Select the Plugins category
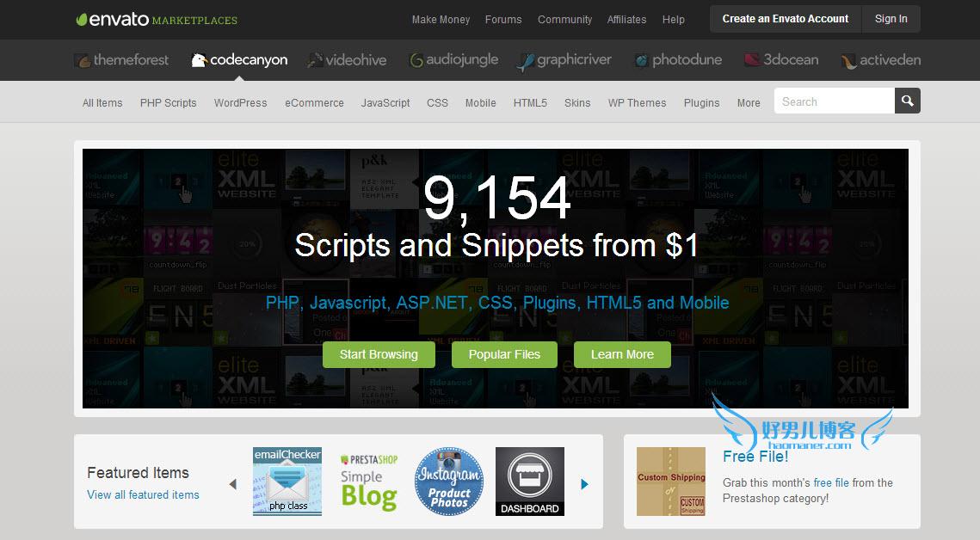Screen dimensions: 980x540 point(702,103)
